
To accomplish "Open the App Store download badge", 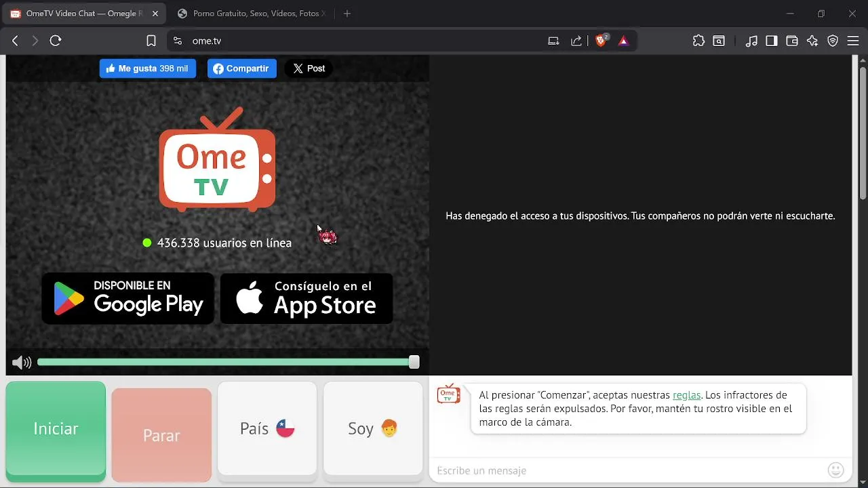I will click(307, 299).
